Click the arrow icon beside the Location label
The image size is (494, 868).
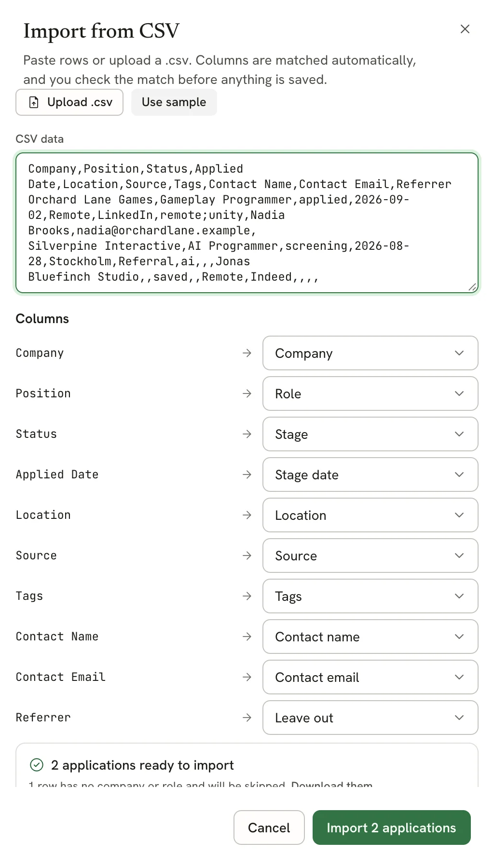pos(247,515)
